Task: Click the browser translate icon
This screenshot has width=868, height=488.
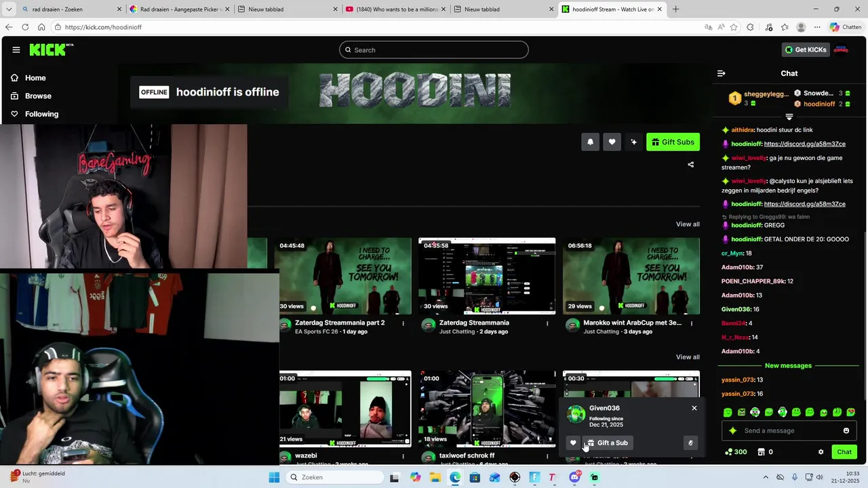Action: pos(709,27)
